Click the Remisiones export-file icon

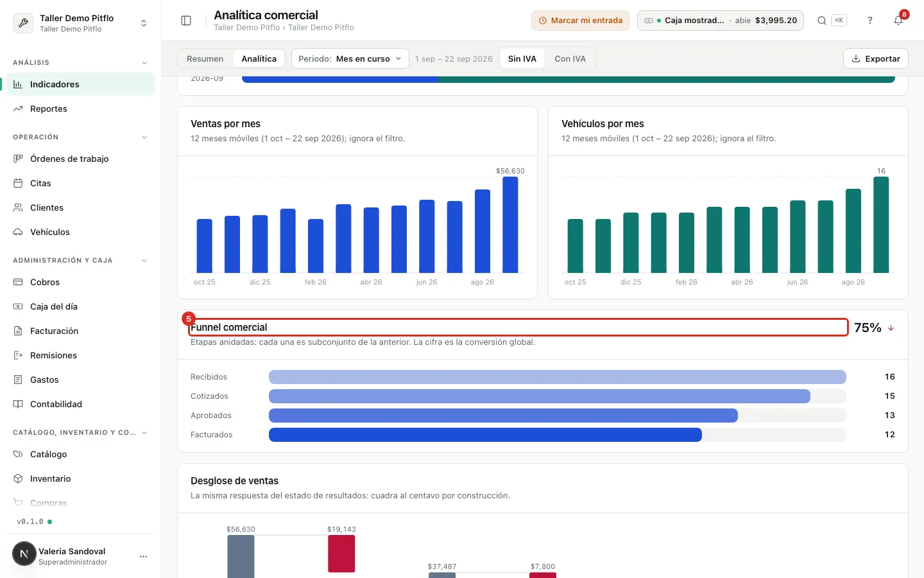(18, 355)
